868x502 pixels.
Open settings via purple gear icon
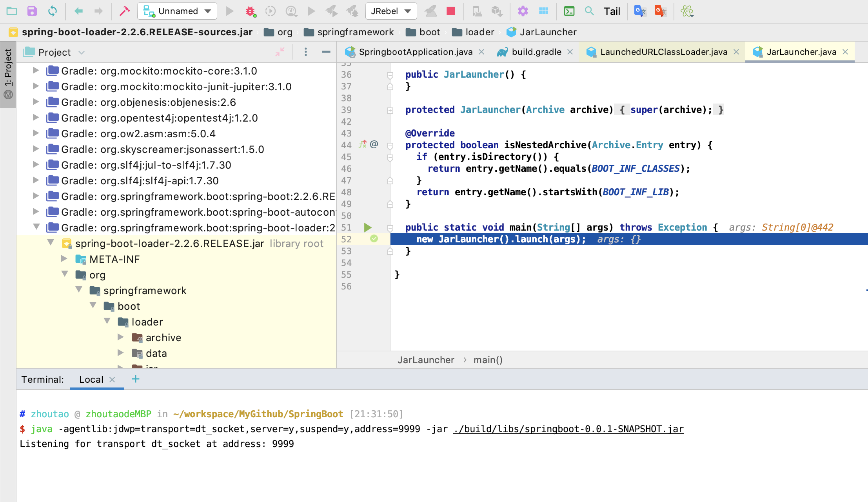click(x=523, y=11)
